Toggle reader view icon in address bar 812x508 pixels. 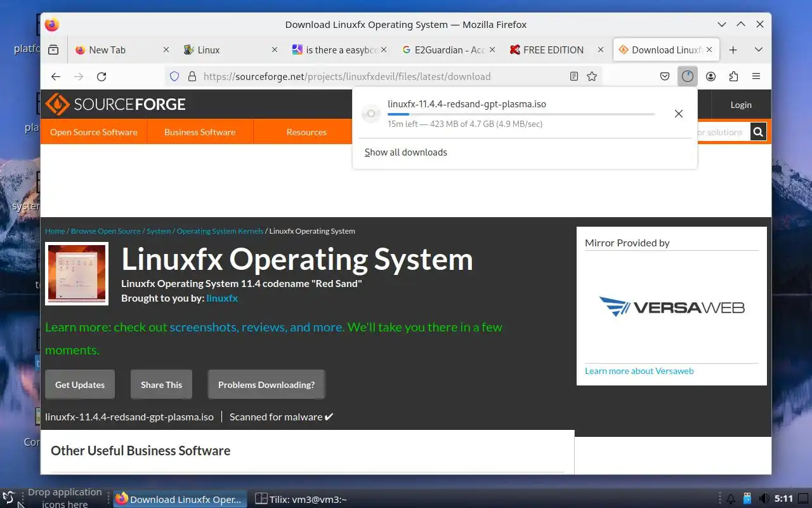coord(574,76)
